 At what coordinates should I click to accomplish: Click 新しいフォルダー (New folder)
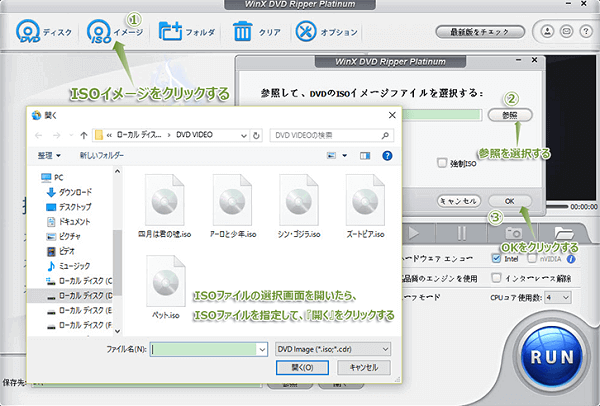[101, 155]
